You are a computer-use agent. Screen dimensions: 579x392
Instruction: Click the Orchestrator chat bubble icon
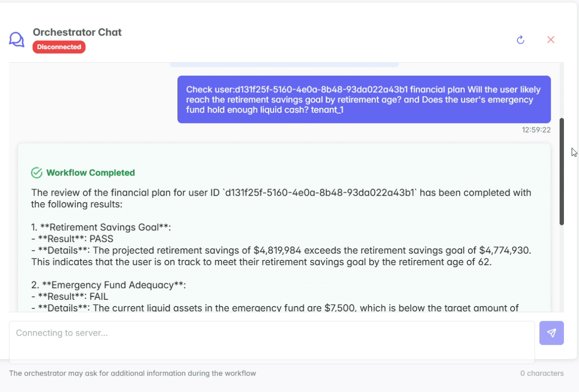click(17, 39)
